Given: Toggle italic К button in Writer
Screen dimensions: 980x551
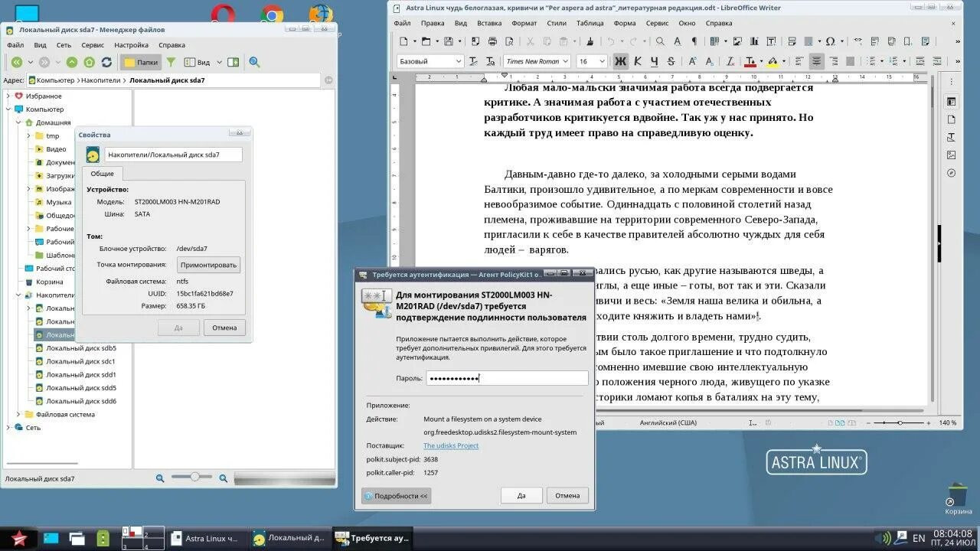Looking at the screenshot, I should (637, 61).
